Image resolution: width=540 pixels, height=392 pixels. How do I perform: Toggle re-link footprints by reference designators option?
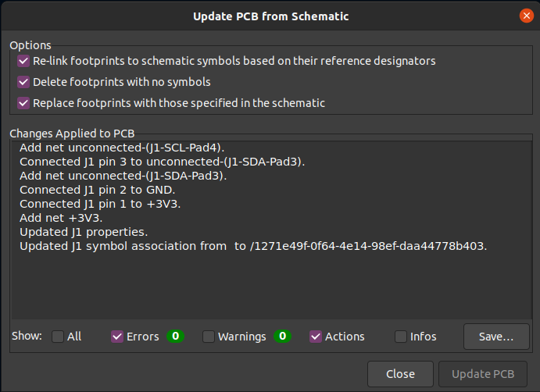(x=23, y=61)
